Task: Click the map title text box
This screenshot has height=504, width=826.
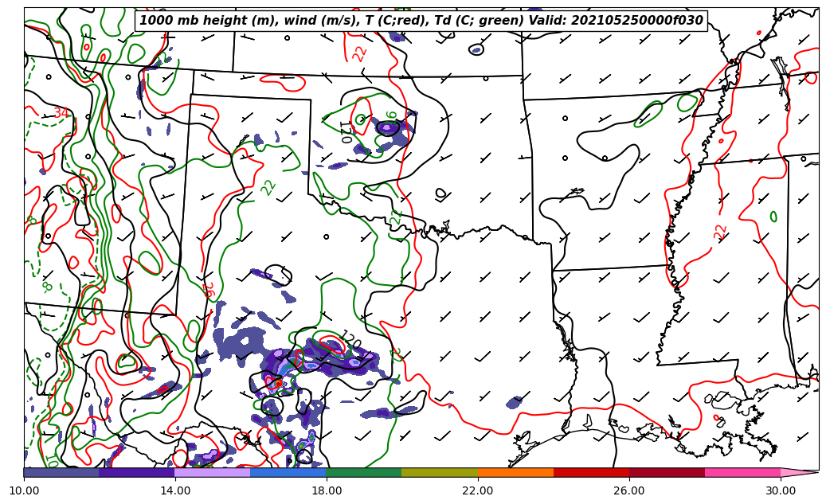Action: pyautogui.click(x=421, y=21)
